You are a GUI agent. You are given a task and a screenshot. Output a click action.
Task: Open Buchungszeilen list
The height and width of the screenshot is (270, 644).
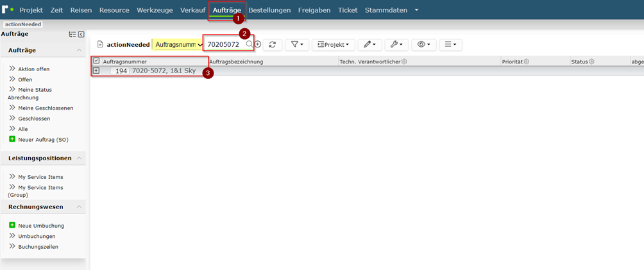38,247
